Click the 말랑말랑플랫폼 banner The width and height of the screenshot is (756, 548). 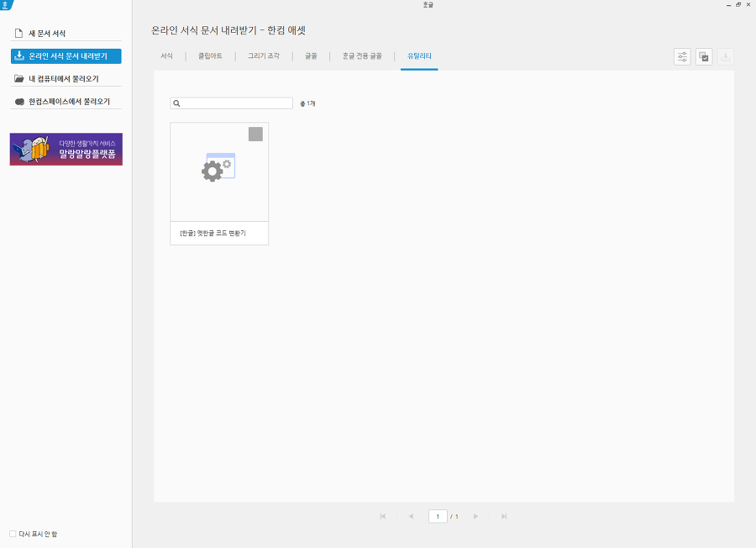pos(66,149)
